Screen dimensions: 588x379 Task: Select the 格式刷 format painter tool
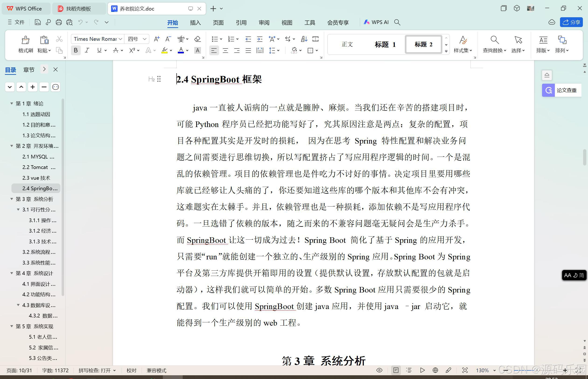(25, 44)
